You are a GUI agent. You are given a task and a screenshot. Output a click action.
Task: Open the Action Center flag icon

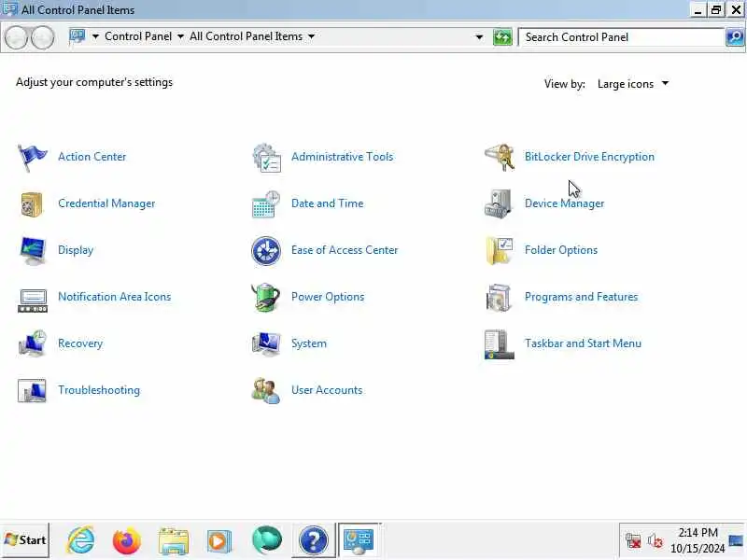(32, 157)
